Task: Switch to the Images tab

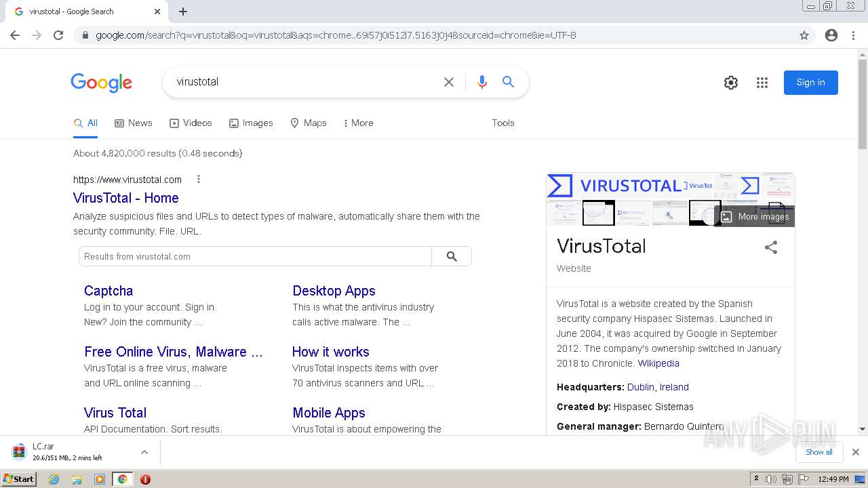Action: pos(251,123)
